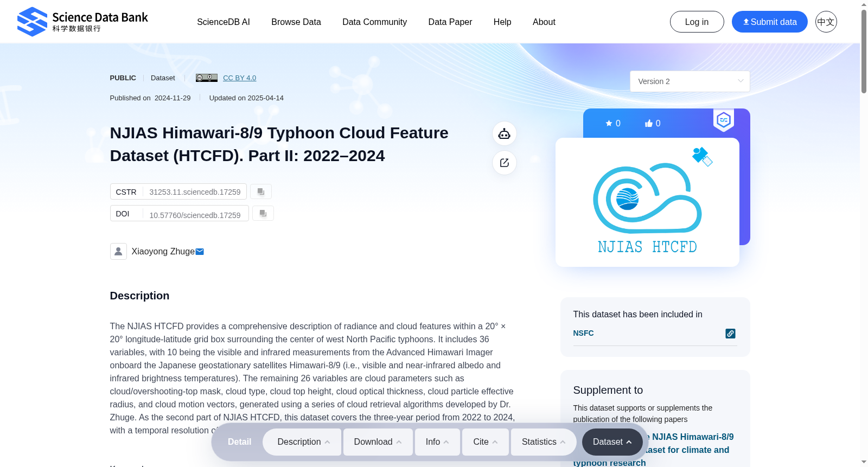
Task: Click the ScienceDB badge on the cover
Action: (724, 120)
